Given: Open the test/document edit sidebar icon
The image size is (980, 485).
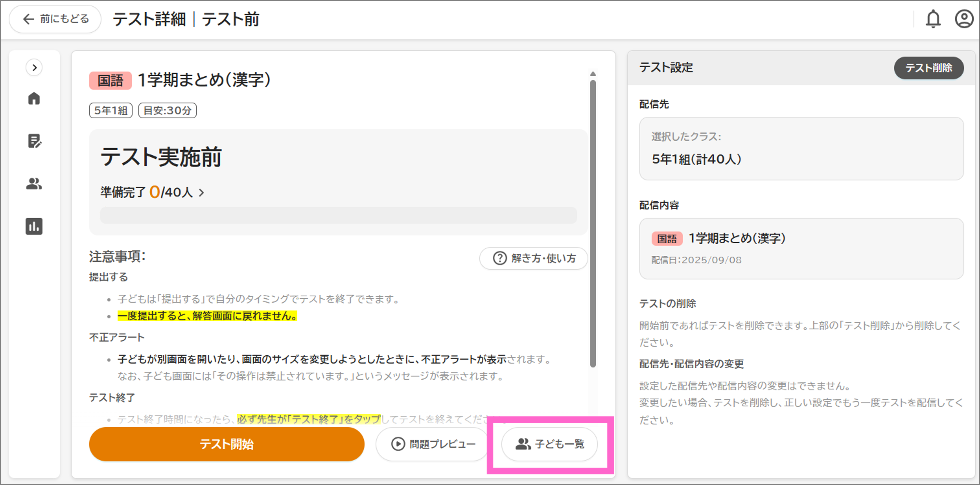Looking at the screenshot, I should pos(34,141).
